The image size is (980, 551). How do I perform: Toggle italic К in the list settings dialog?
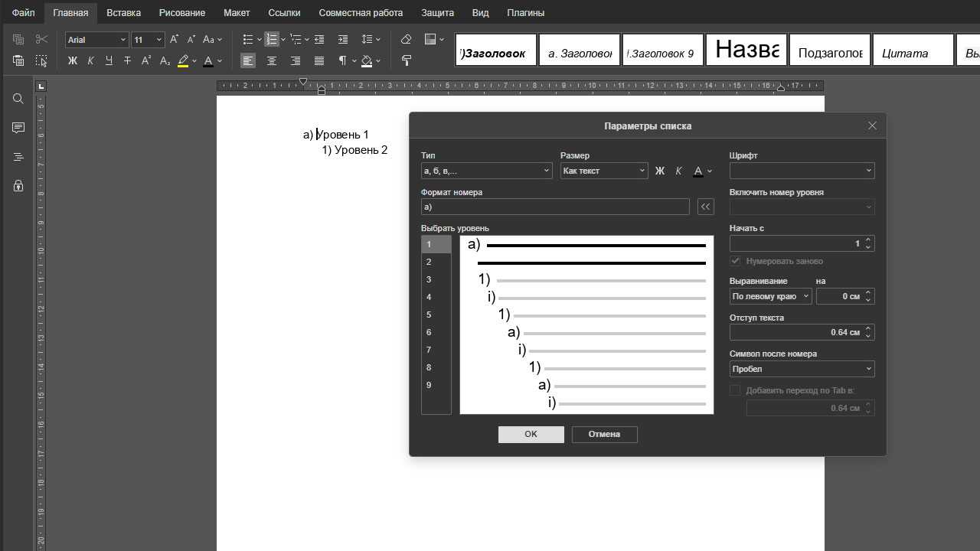678,171
